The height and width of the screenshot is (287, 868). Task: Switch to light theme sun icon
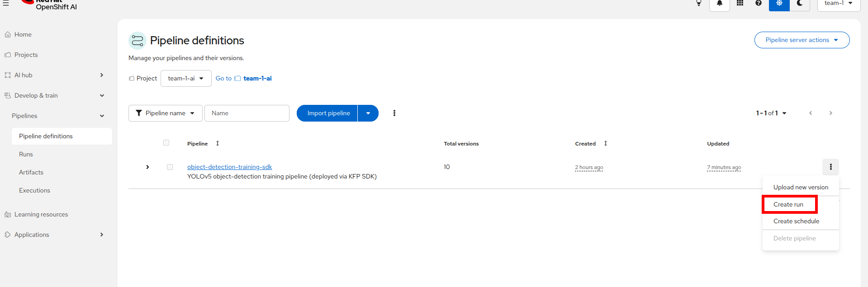point(779,4)
